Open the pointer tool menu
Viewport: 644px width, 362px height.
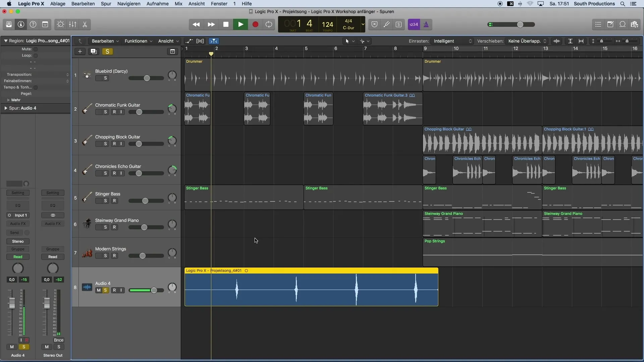point(350,41)
